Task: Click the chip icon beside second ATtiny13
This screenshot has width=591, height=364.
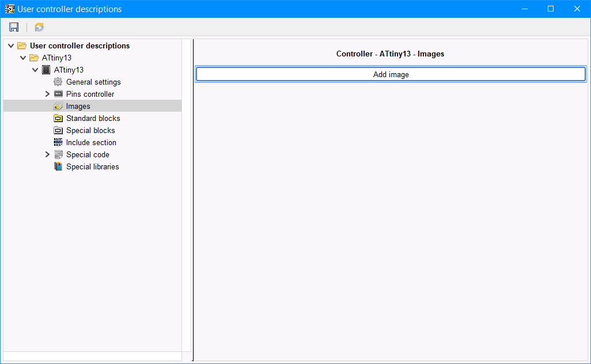Action: 46,70
